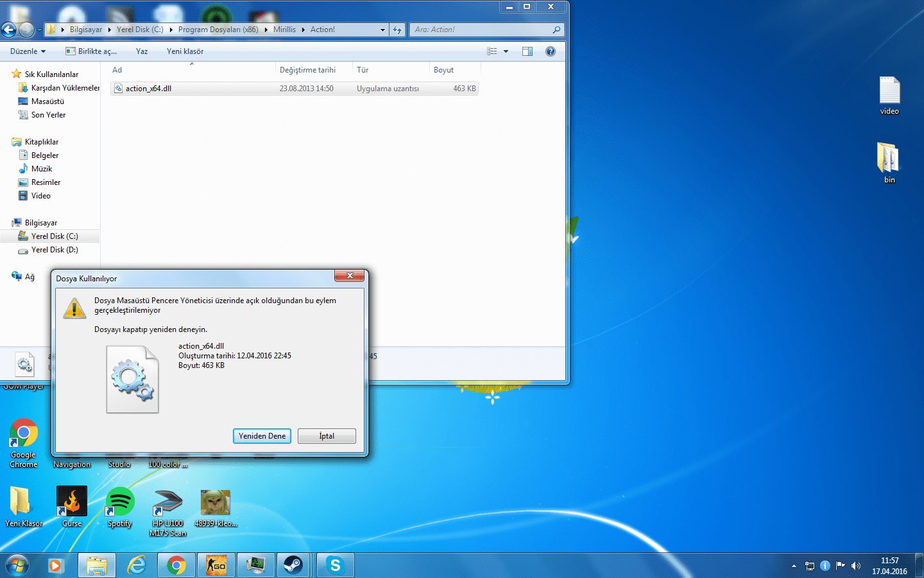Show hidden system tray icons arrow
Image resolution: width=924 pixels, height=578 pixels.
click(794, 566)
